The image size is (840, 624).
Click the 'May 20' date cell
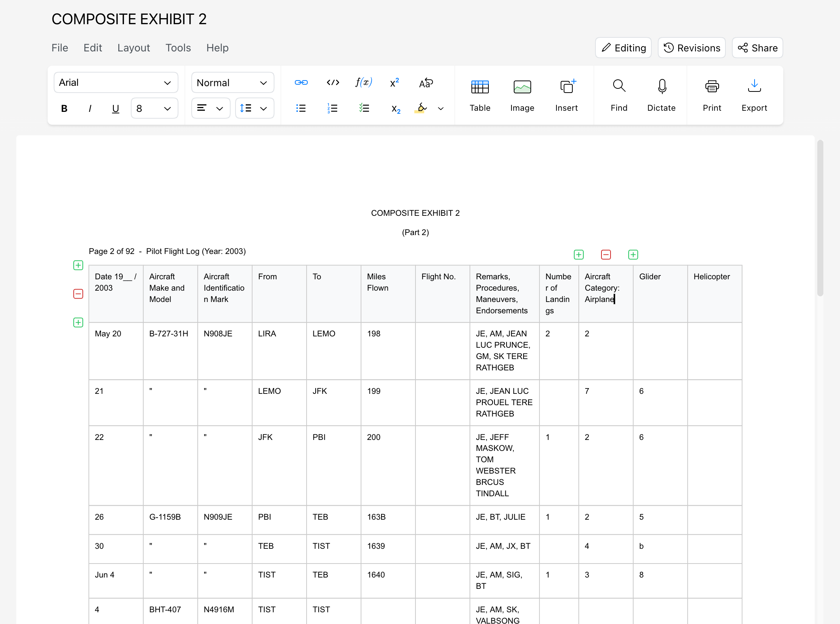[x=116, y=351]
